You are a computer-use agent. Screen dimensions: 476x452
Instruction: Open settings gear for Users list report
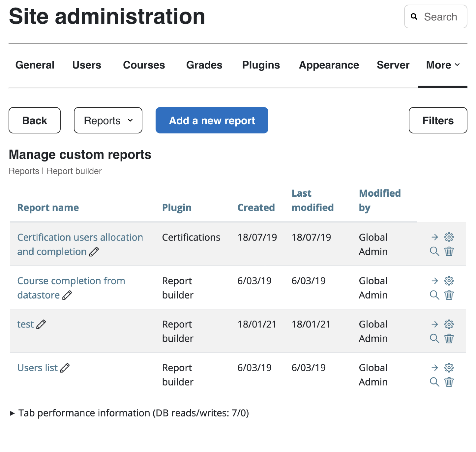coord(449,368)
